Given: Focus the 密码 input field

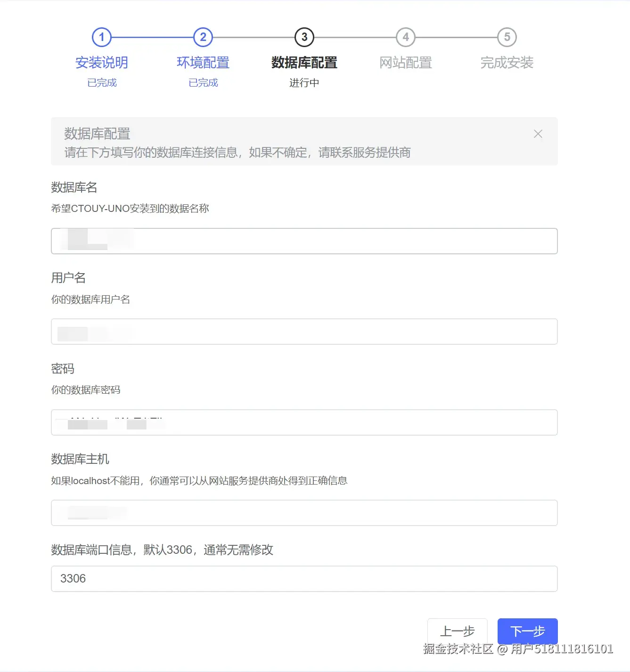Looking at the screenshot, I should pyautogui.click(x=304, y=422).
